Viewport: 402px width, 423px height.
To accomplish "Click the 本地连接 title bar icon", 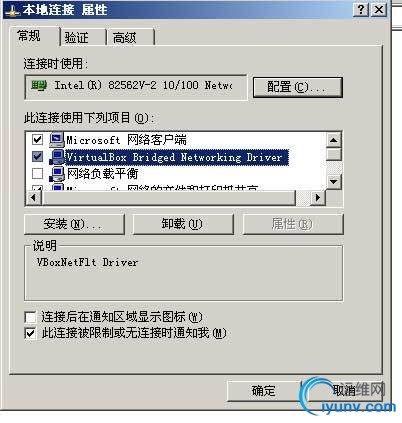I will (x=13, y=11).
